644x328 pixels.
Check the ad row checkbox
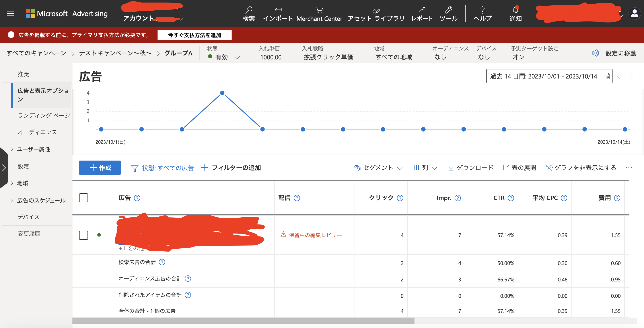84,235
